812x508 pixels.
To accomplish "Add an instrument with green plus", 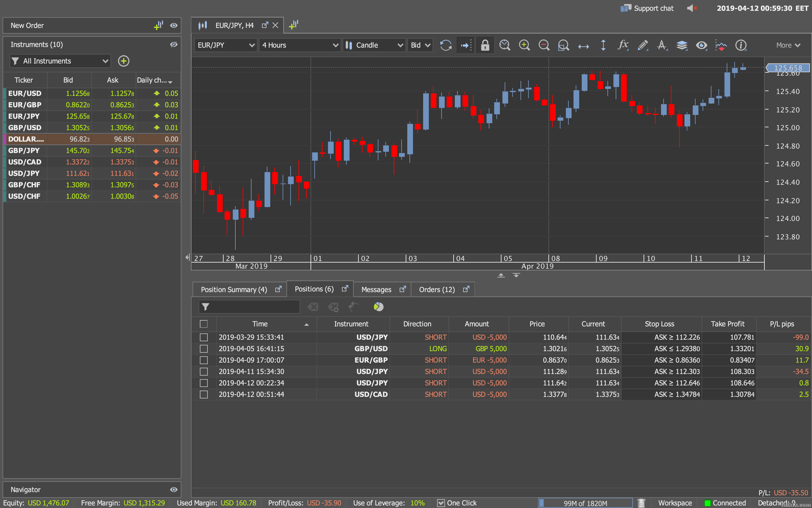I will coord(123,61).
